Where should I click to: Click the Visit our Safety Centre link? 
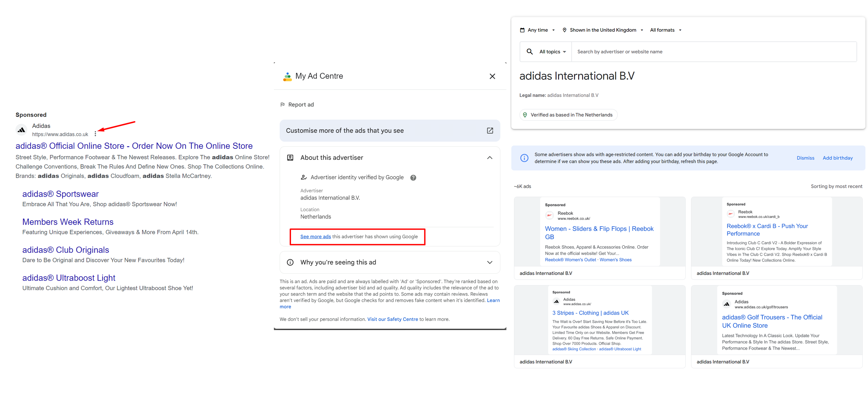392,319
